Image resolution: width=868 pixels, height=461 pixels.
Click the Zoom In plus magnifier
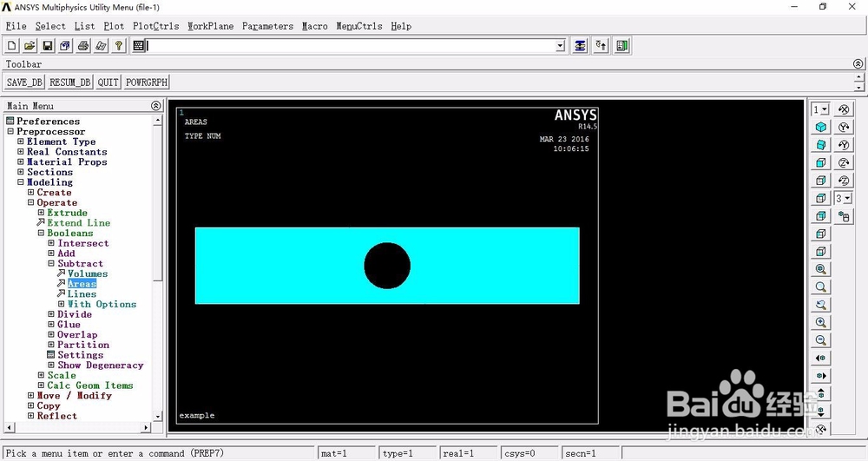point(821,323)
